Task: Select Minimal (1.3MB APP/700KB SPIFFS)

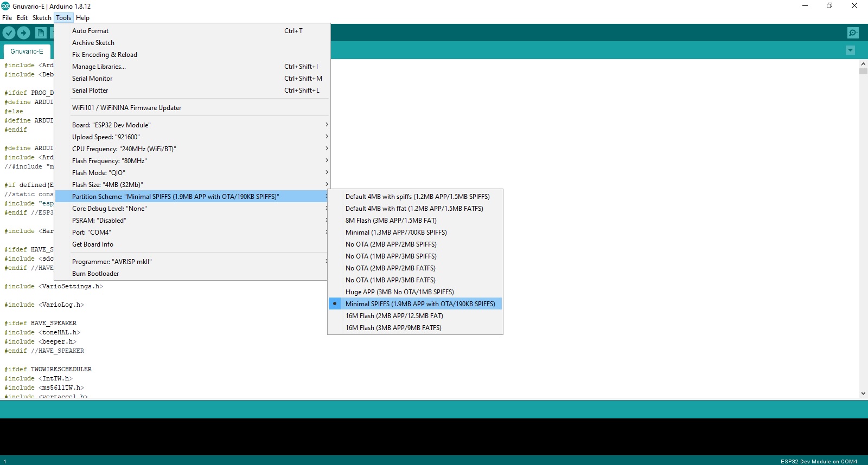Action: (415, 232)
